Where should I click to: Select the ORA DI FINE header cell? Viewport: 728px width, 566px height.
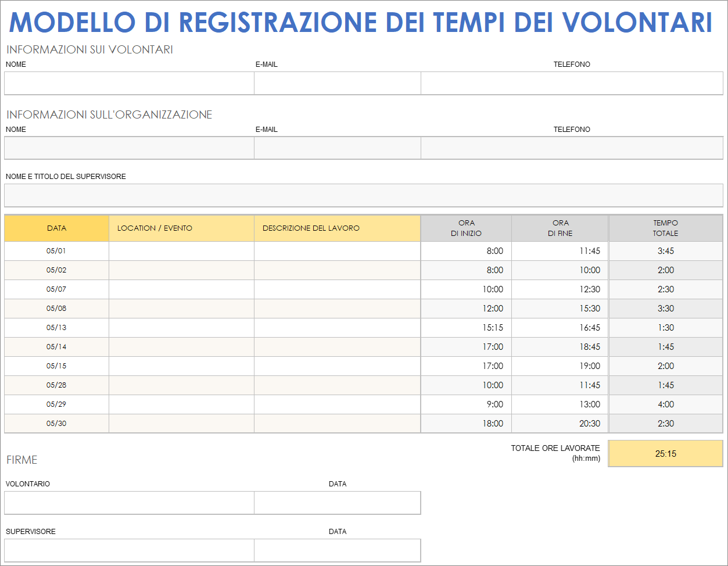click(x=559, y=228)
